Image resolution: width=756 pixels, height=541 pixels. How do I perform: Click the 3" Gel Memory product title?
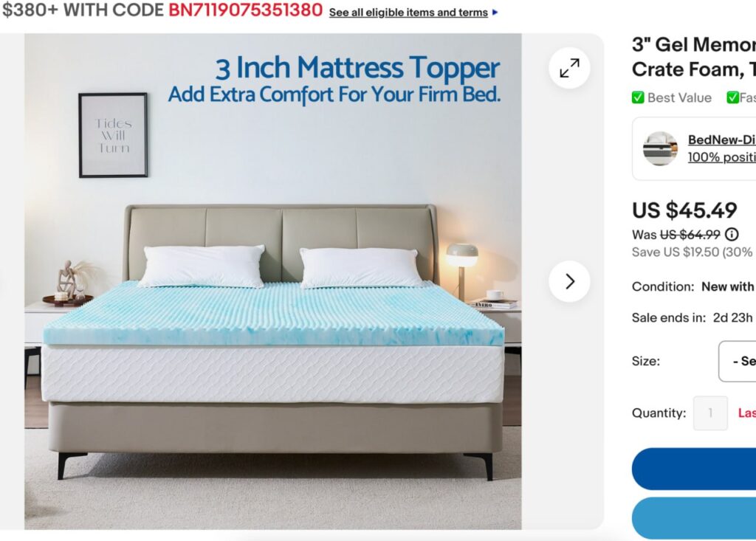click(694, 57)
